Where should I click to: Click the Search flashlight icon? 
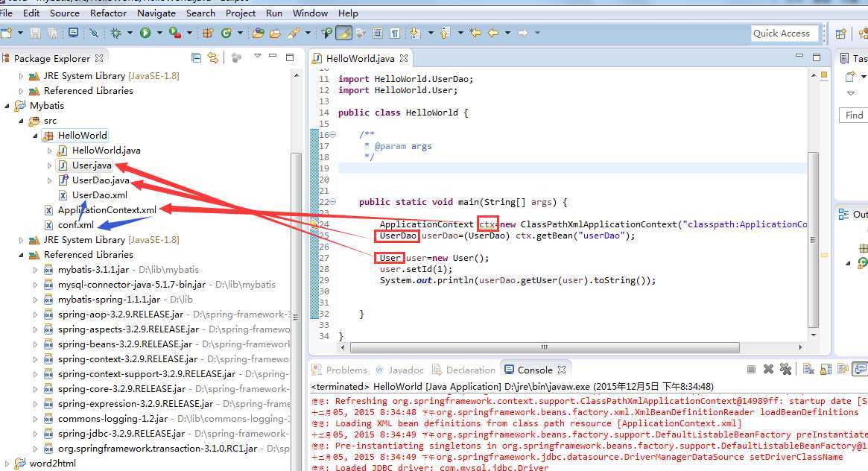tap(293, 34)
